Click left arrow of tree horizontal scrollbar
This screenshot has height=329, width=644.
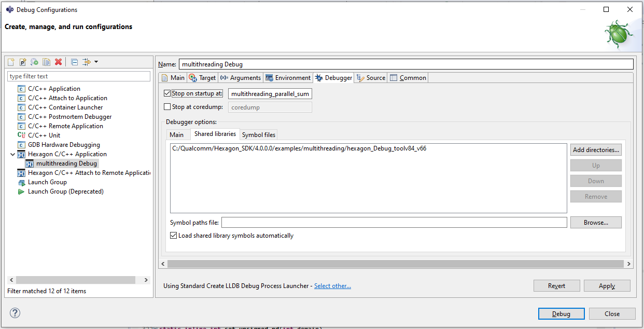[x=10, y=280]
